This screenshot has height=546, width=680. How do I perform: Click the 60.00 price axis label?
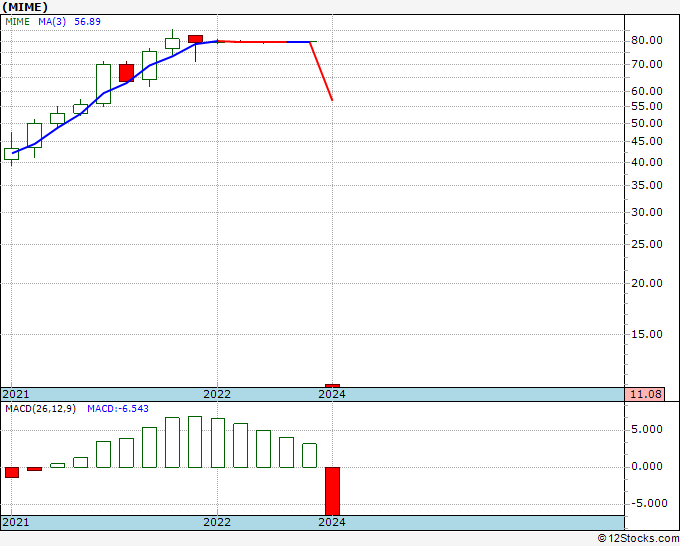647,91
